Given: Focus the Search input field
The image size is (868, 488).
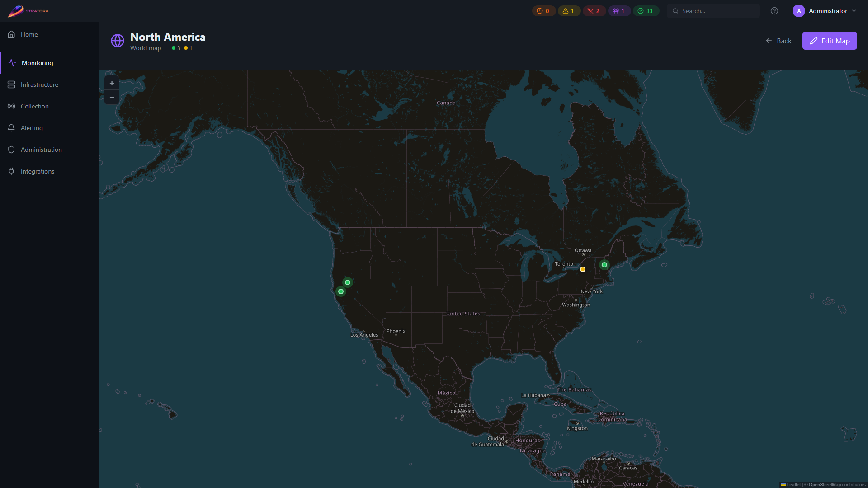Looking at the screenshot, I should (713, 11).
